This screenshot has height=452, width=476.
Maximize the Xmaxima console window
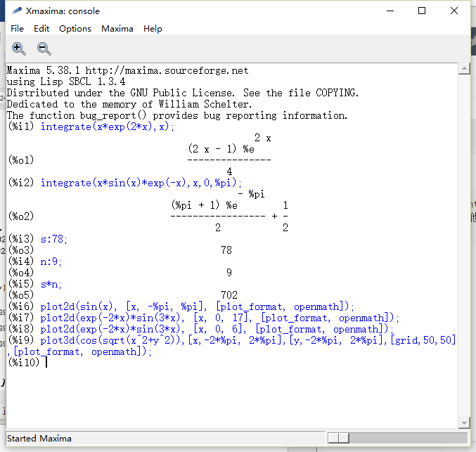pos(422,11)
